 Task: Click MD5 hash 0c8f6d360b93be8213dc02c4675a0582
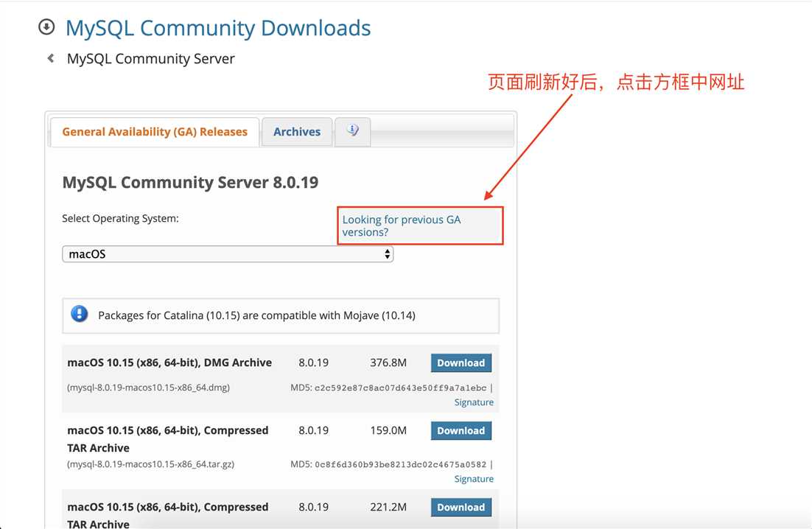[x=400, y=464]
